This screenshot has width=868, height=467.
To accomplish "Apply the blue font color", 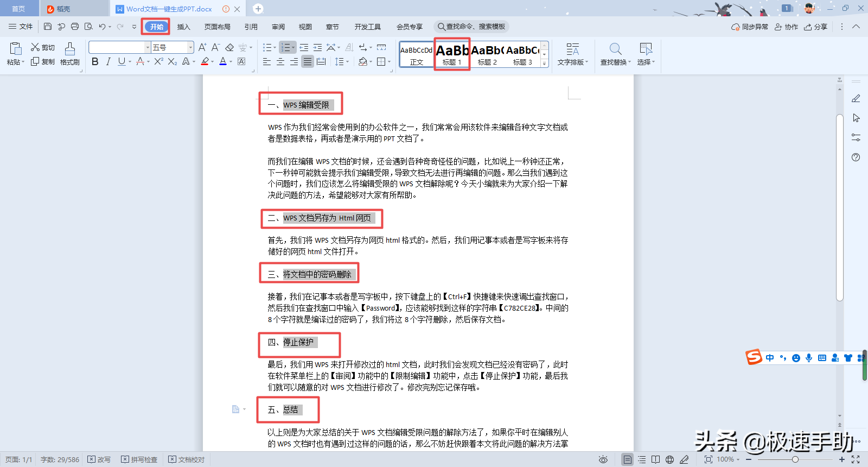I will point(223,61).
